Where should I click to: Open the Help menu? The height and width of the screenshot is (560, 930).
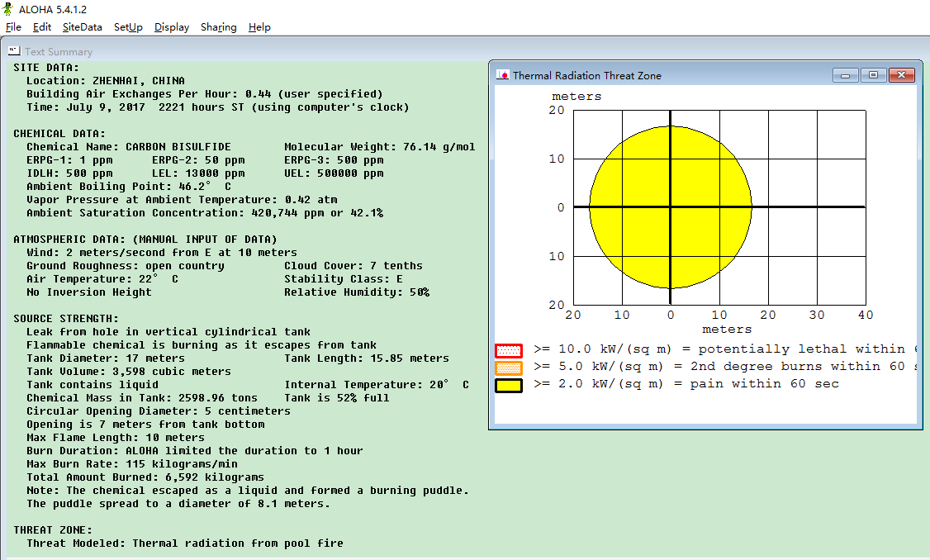tap(259, 26)
